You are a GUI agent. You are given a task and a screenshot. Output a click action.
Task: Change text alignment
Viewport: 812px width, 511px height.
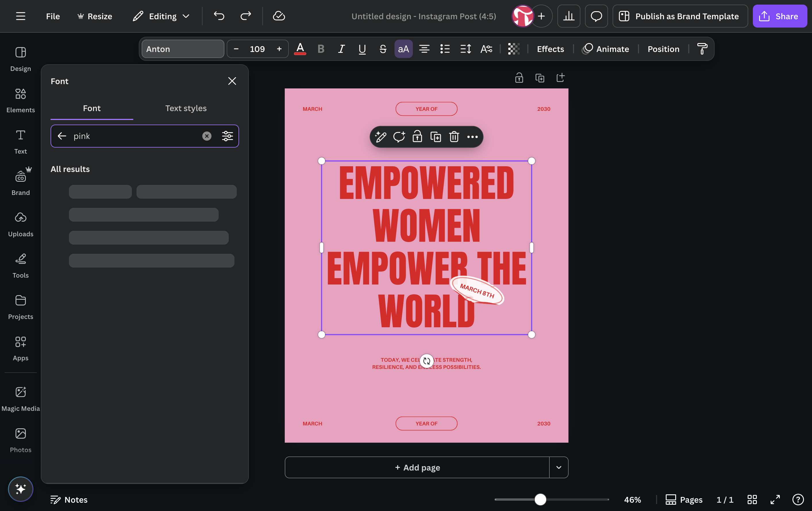(424, 49)
